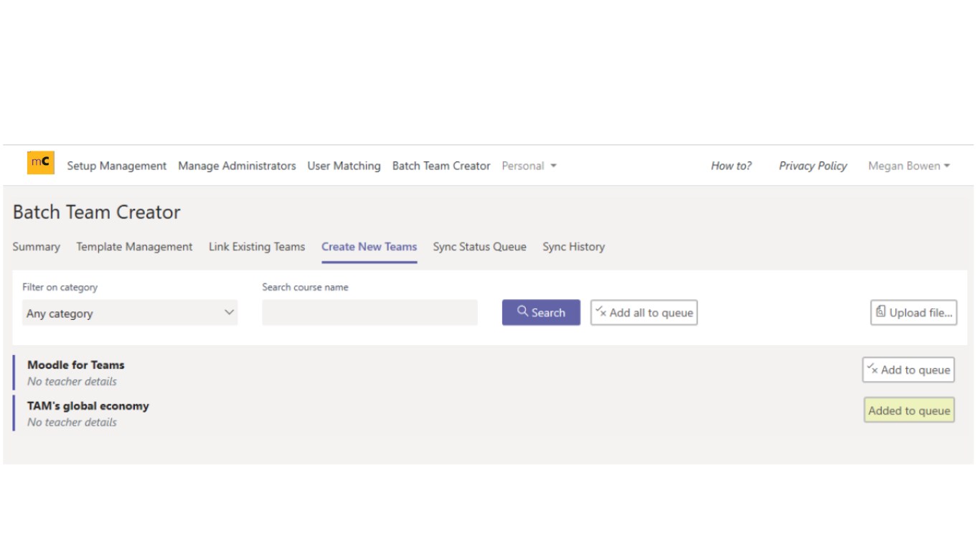Open the Any category filter dropdown
This screenshot has width=980, height=551.
tap(130, 313)
